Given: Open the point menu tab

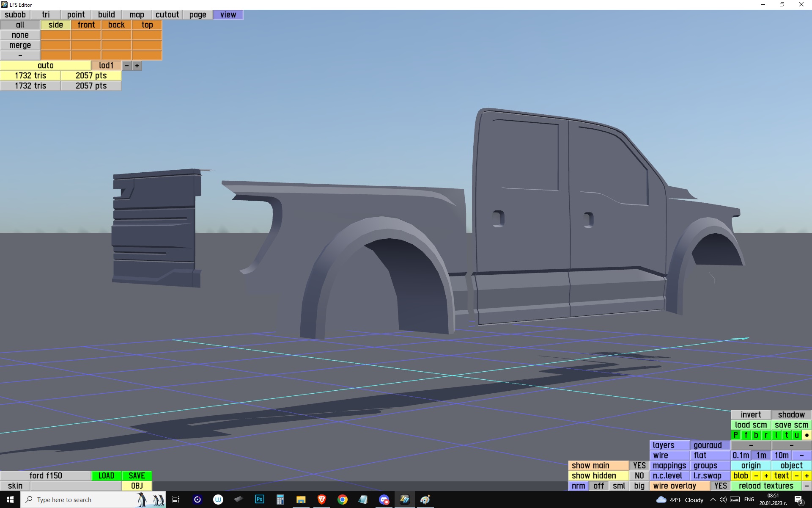Looking at the screenshot, I should 76,15.
